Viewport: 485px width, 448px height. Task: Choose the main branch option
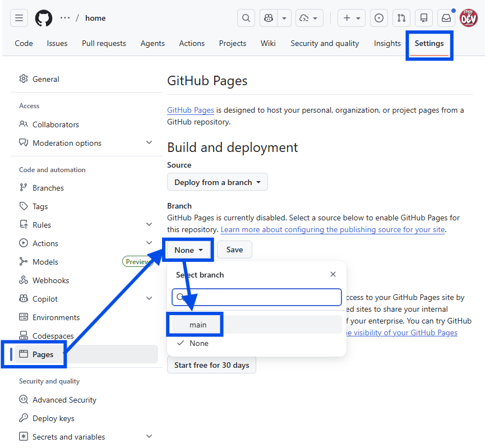pos(257,325)
